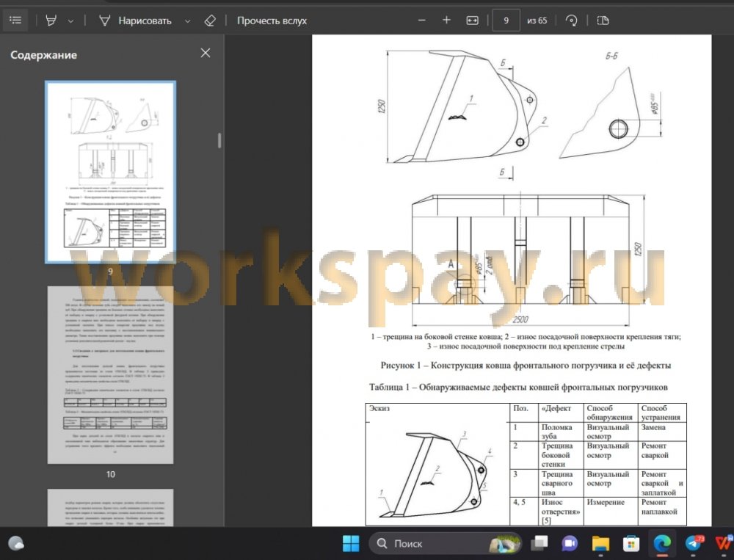Click the 'Способ устранения' column header
Viewport: 734px width, 560px height.
click(x=662, y=413)
